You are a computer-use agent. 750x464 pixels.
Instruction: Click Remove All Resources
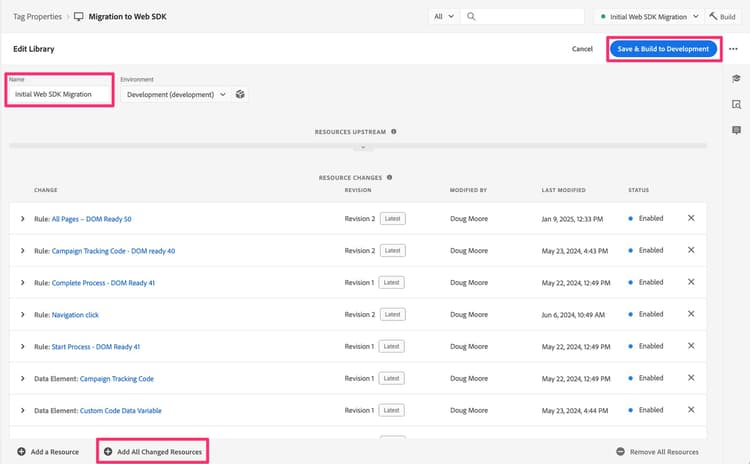658,452
